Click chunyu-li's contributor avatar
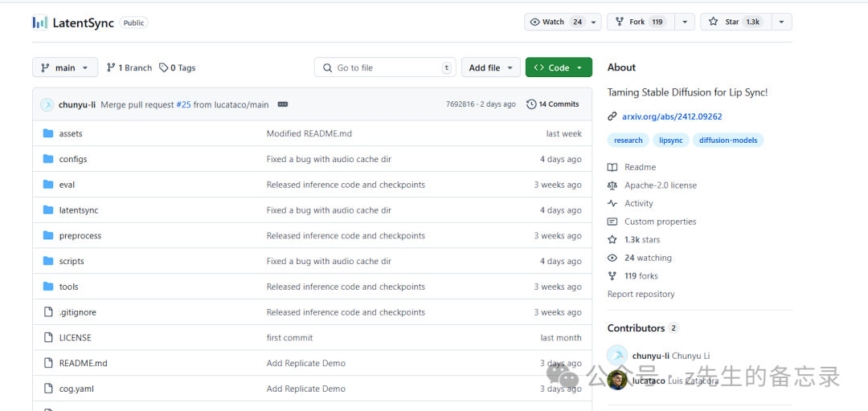This screenshot has width=868, height=411. pyautogui.click(x=617, y=356)
